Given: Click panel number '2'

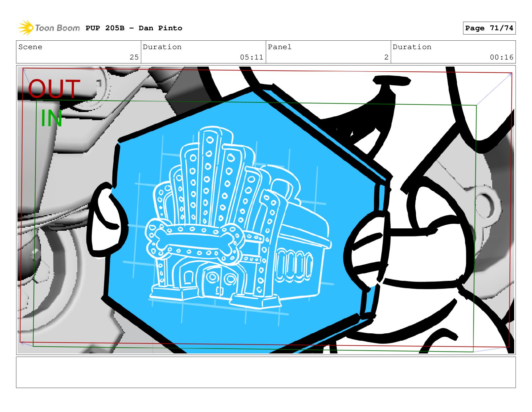Looking at the screenshot, I should click(x=386, y=58).
